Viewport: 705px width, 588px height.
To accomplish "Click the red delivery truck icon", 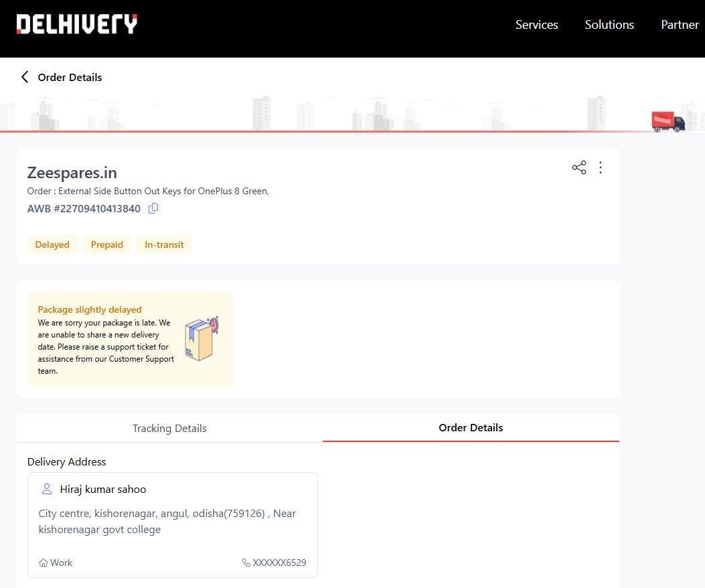I will coord(668,121).
